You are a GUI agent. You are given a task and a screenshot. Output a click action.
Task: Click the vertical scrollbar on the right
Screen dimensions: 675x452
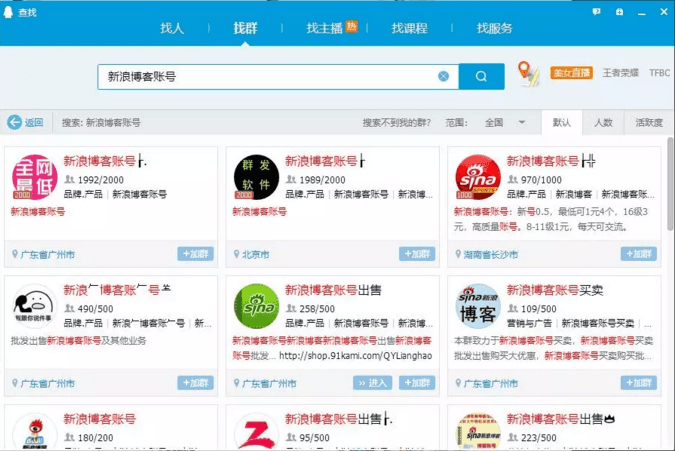(670, 185)
